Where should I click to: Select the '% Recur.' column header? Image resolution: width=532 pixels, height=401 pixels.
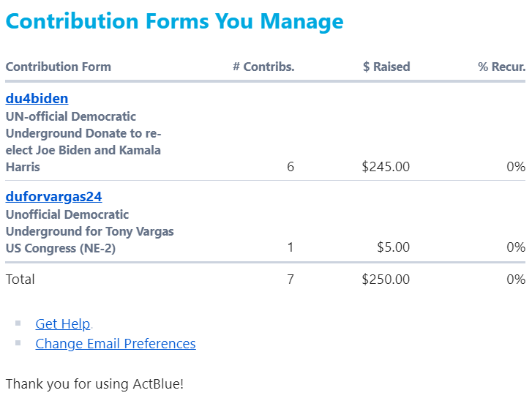pos(501,67)
